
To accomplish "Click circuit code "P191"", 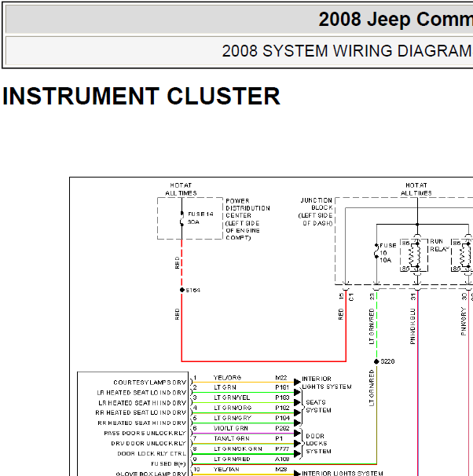I will (282, 387).
